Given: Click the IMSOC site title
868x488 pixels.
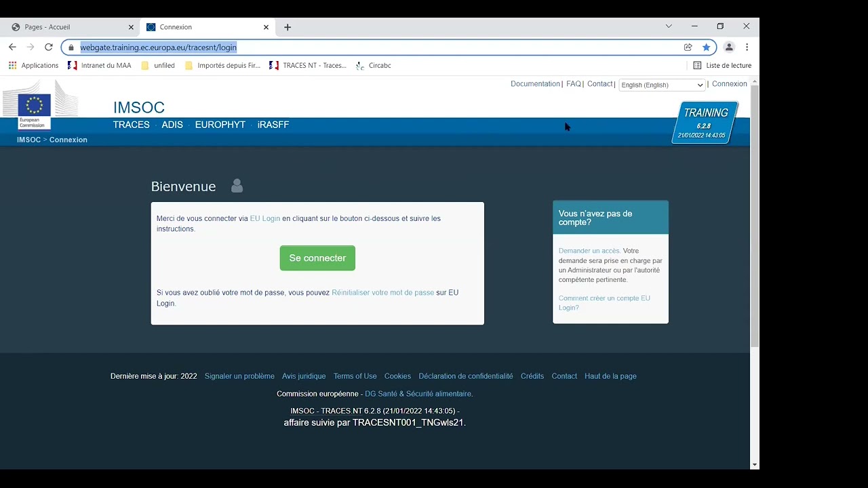Looking at the screenshot, I should coord(139,107).
